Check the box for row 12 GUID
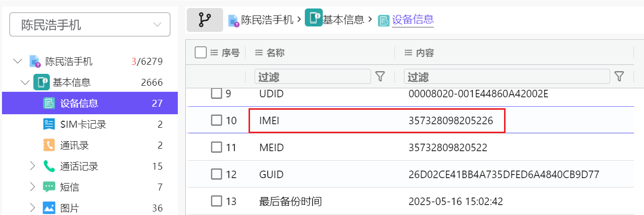The width and height of the screenshot is (644, 215). pyautogui.click(x=216, y=174)
